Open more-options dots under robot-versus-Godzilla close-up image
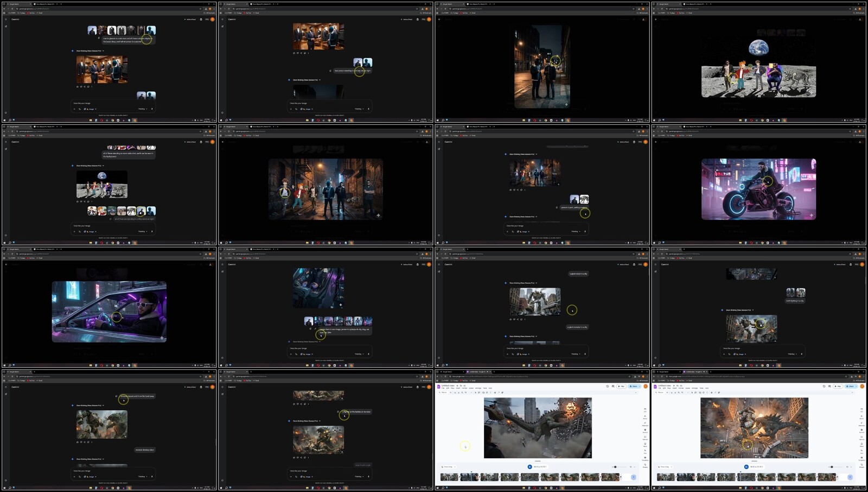868x492 pixels. coord(92,442)
